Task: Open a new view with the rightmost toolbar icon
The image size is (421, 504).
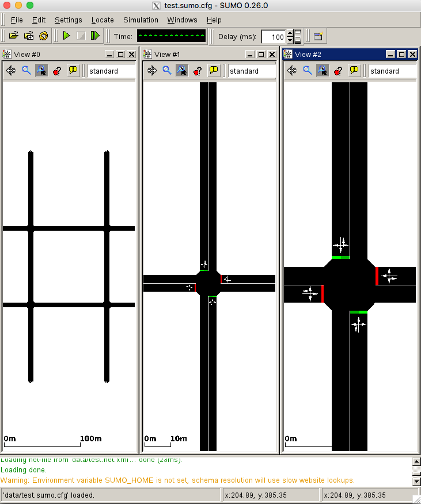Action: pyautogui.click(x=317, y=37)
